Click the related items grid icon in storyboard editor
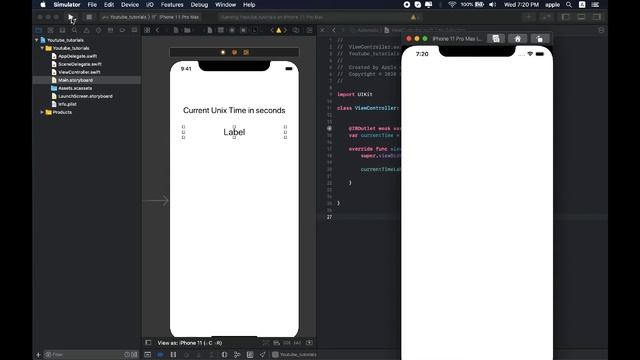The image size is (640, 360). (147, 30)
